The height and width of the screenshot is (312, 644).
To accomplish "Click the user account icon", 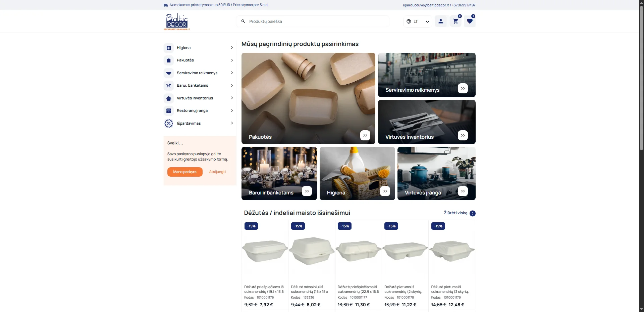I will 441,21.
